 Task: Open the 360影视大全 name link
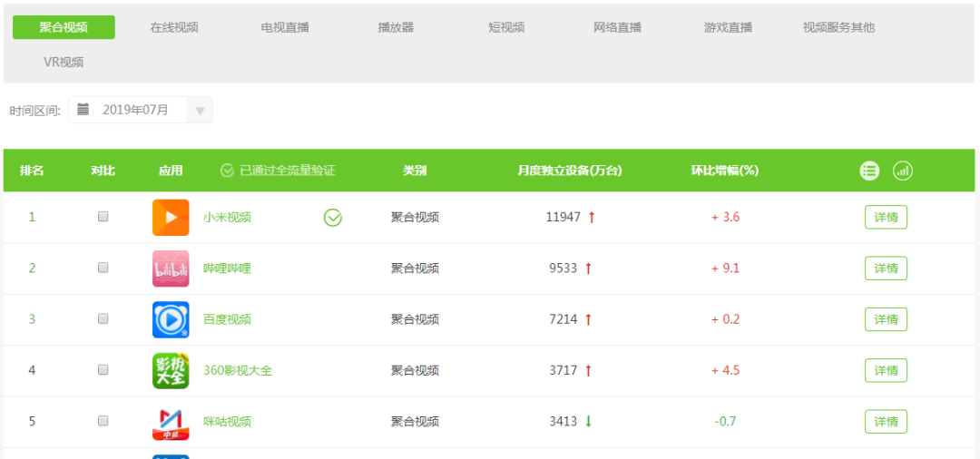238,371
